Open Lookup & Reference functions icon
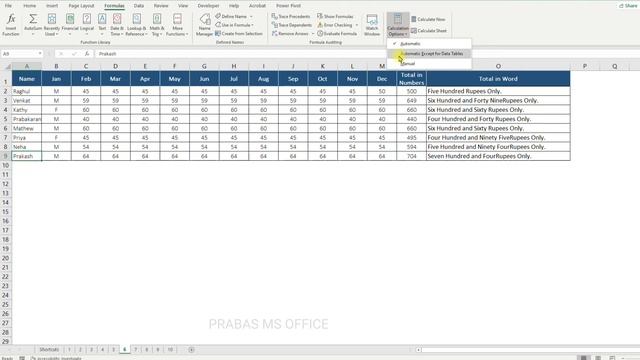Viewport: 640px width, 360px height. tap(136, 19)
